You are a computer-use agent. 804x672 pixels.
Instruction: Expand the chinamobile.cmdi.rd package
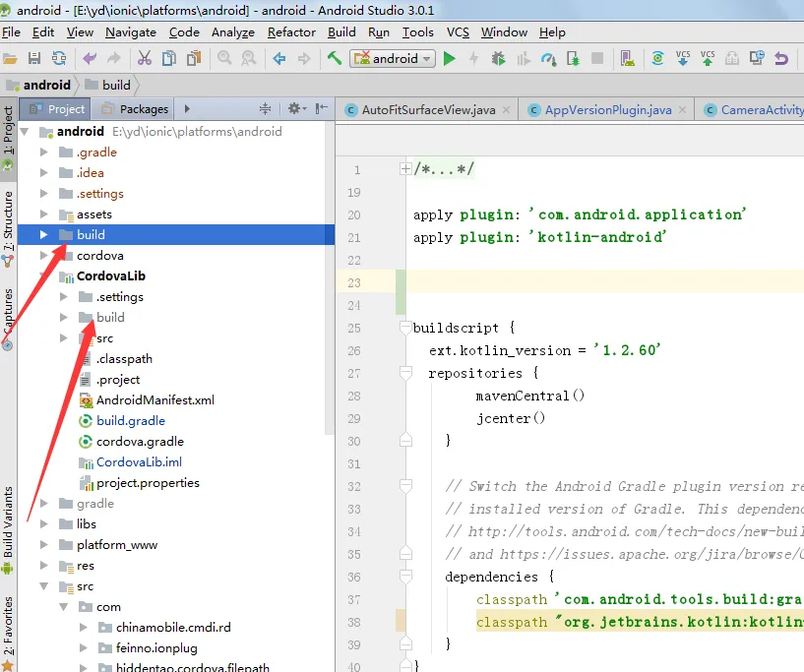pyautogui.click(x=83, y=627)
